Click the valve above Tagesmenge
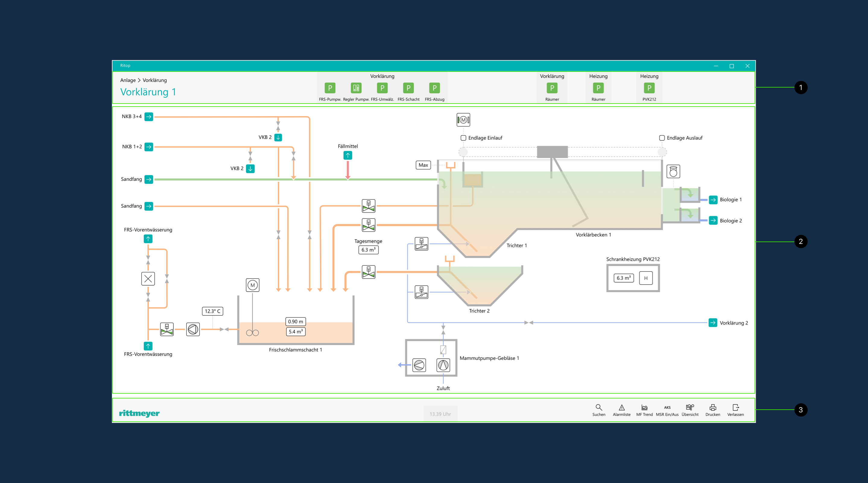Image resolution: width=868 pixels, height=483 pixels. [369, 225]
